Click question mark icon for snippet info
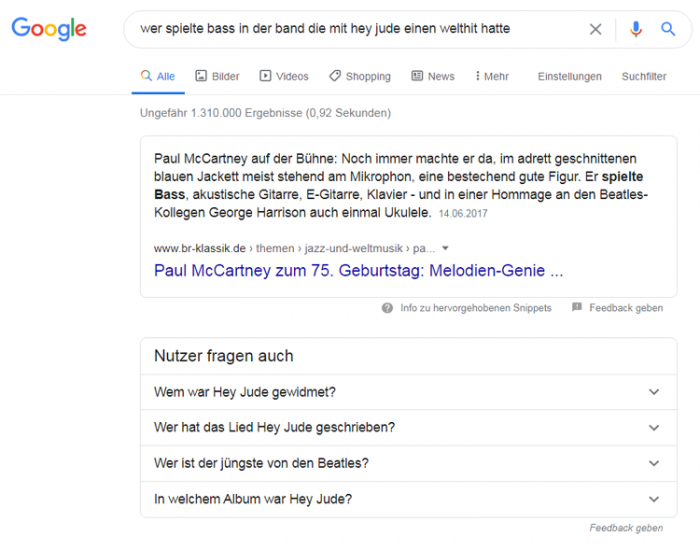This screenshot has width=700, height=550. tap(387, 308)
